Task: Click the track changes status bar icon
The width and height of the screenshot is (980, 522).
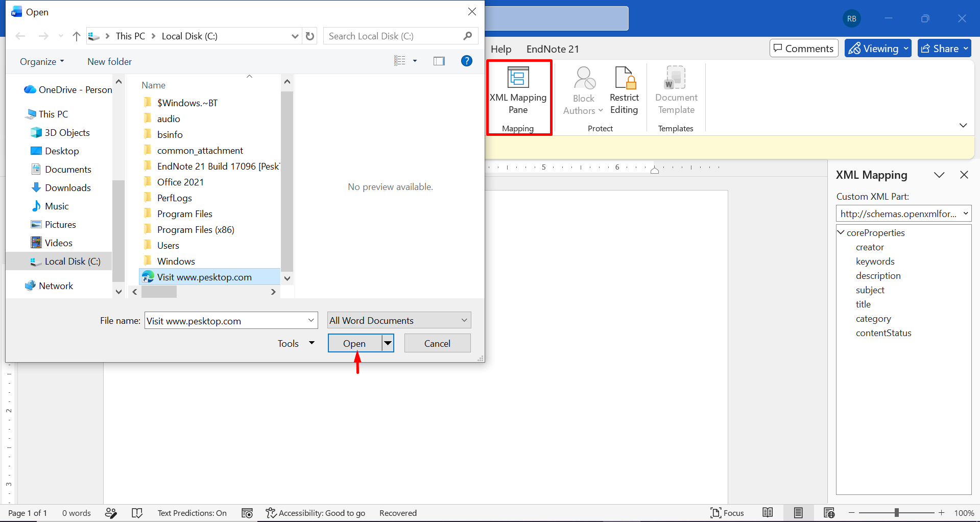Action: coord(111,513)
